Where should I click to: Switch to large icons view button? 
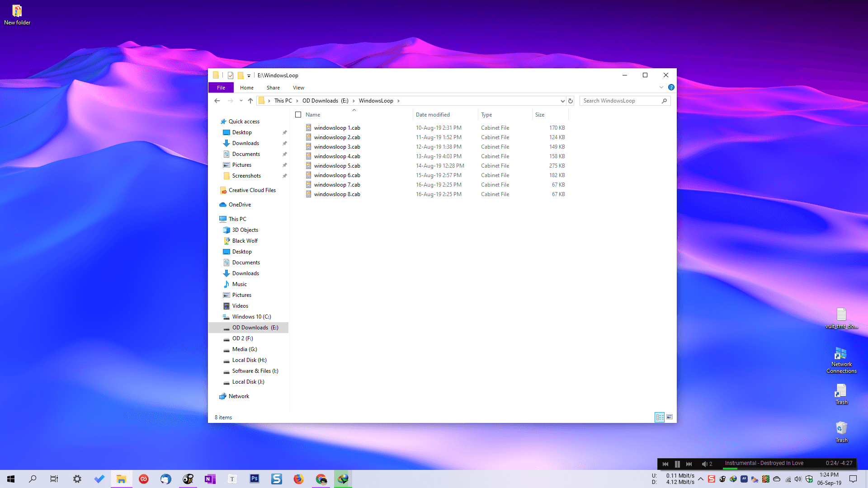click(x=670, y=417)
